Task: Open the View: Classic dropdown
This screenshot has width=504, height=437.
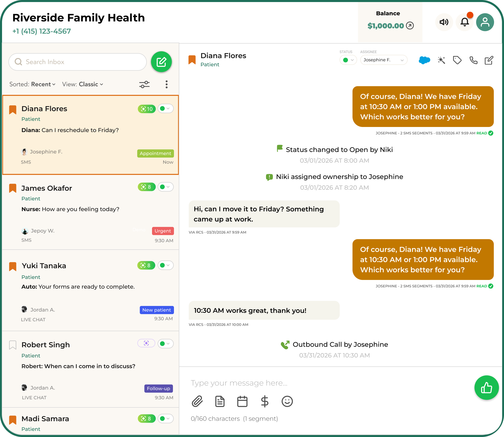Action: click(83, 84)
